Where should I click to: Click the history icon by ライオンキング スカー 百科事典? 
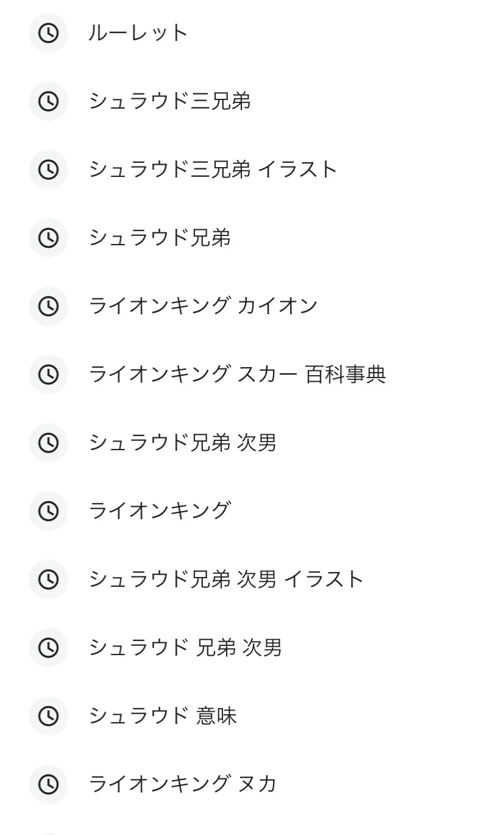click(x=49, y=374)
